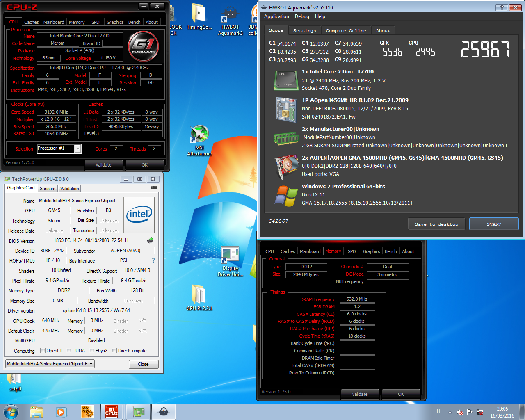This screenshot has height=420, width=525.
Task: Switch to HWBOT Aquamark in the taskbar
Action: 164,412
